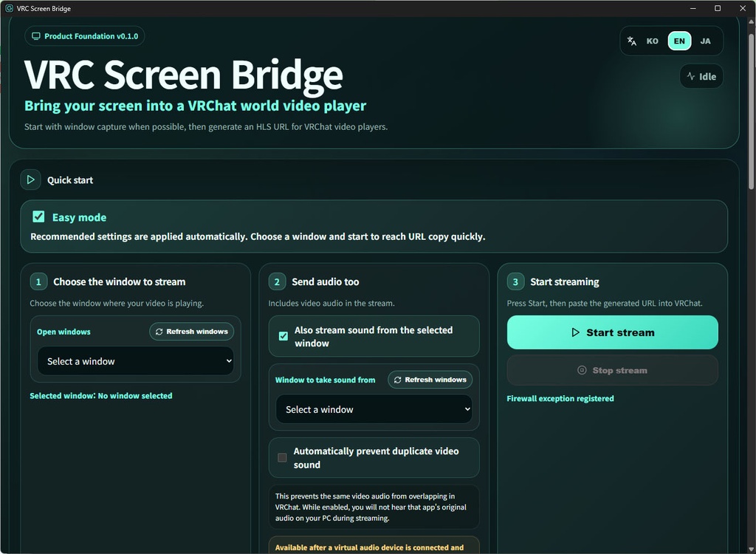Click the translate language icon
The image size is (756, 554).
point(632,41)
